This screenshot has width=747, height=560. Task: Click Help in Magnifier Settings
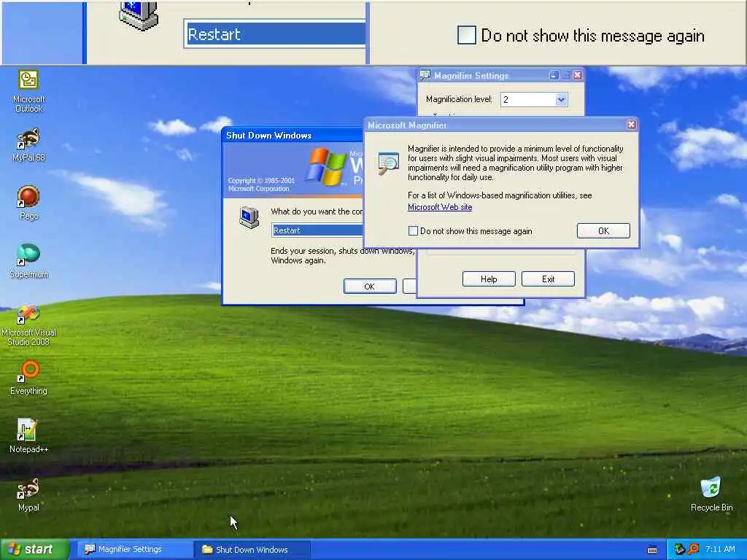coord(489,279)
